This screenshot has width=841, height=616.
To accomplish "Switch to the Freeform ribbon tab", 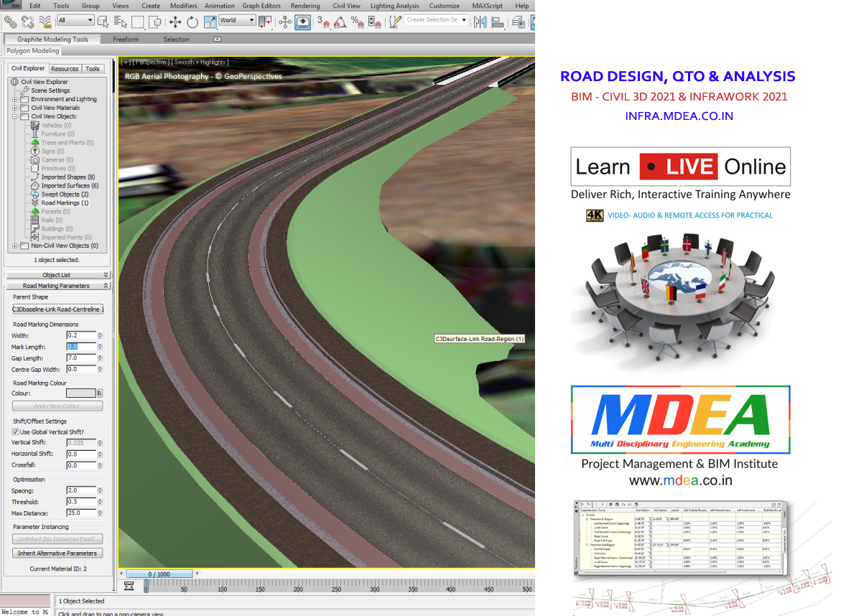I will click(x=126, y=39).
